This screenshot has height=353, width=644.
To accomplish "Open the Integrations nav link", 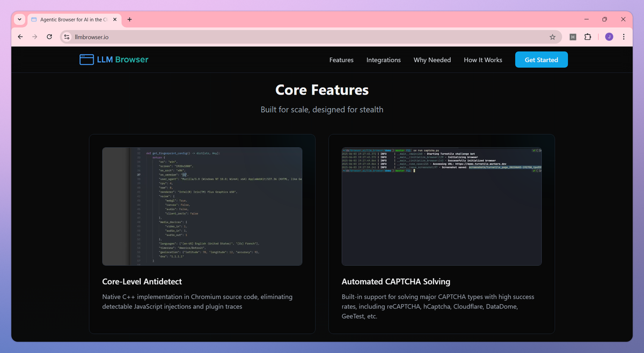I will [x=384, y=60].
